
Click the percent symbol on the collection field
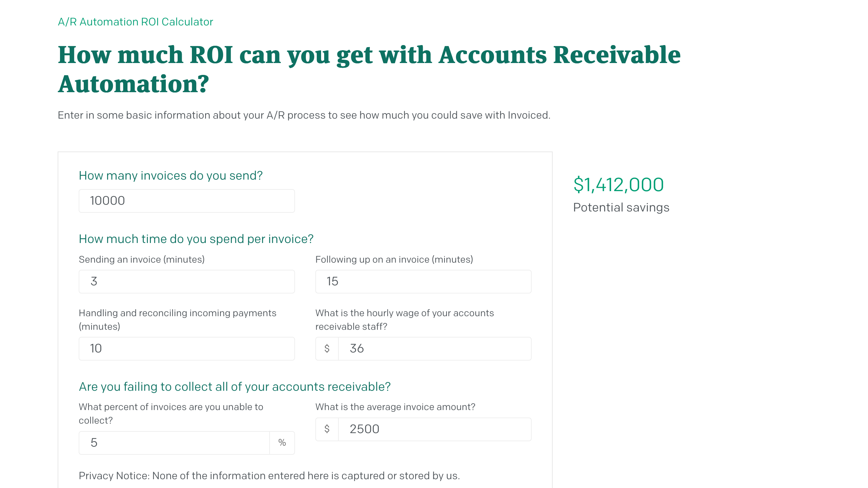click(281, 442)
